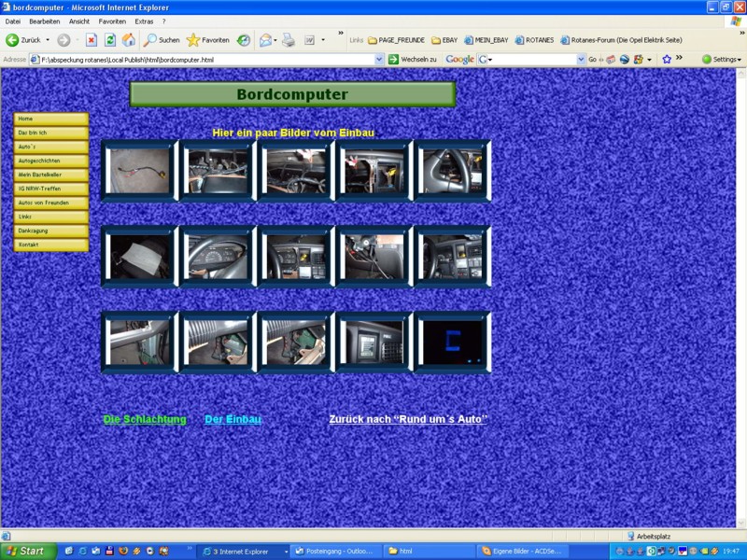The height and width of the screenshot is (560, 747).
Task: Expand the address bar dropdown arrow
Action: tap(379, 59)
